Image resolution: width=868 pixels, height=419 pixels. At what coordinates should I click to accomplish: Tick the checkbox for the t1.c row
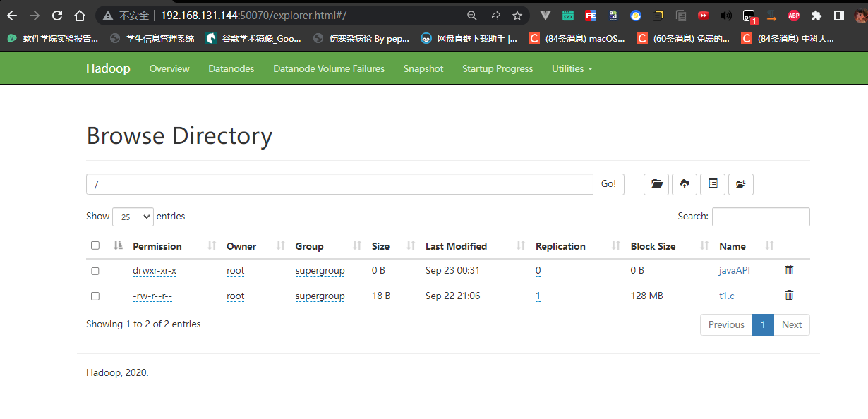click(95, 296)
